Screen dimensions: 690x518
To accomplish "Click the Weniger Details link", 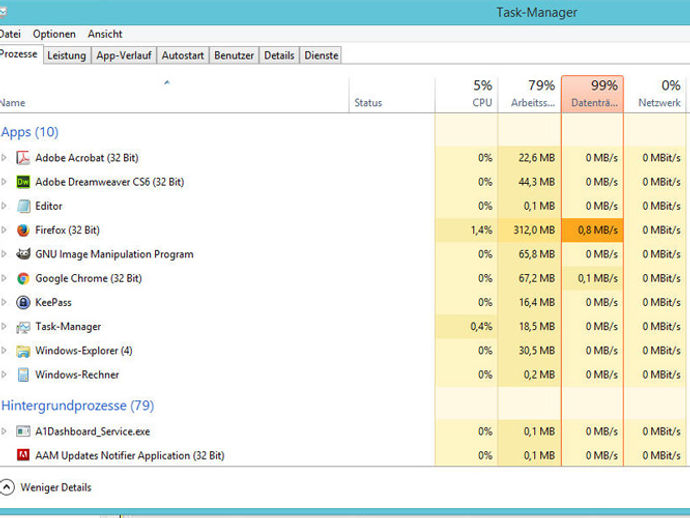I will click(x=56, y=488).
